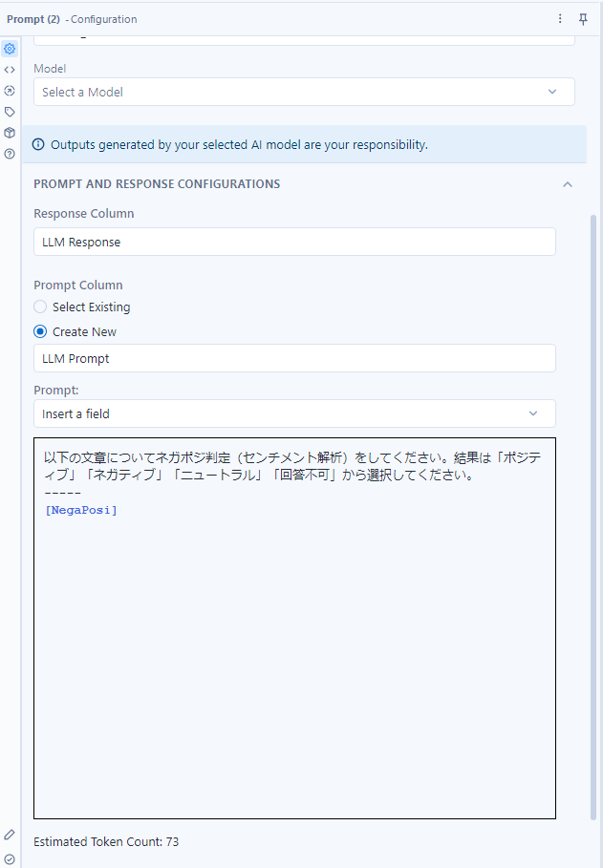Click the [NegaPosi] field token in prompt
The image size is (603, 868).
coord(81,510)
